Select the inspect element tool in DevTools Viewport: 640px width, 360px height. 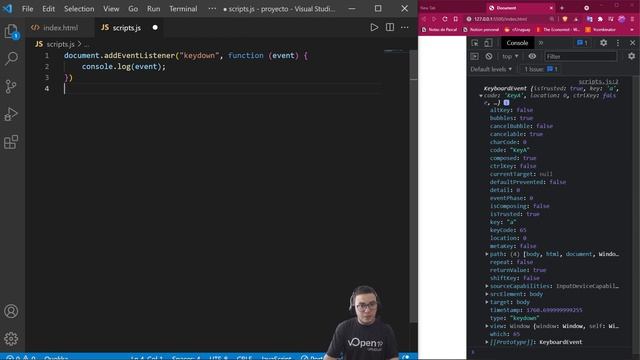pos(475,43)
